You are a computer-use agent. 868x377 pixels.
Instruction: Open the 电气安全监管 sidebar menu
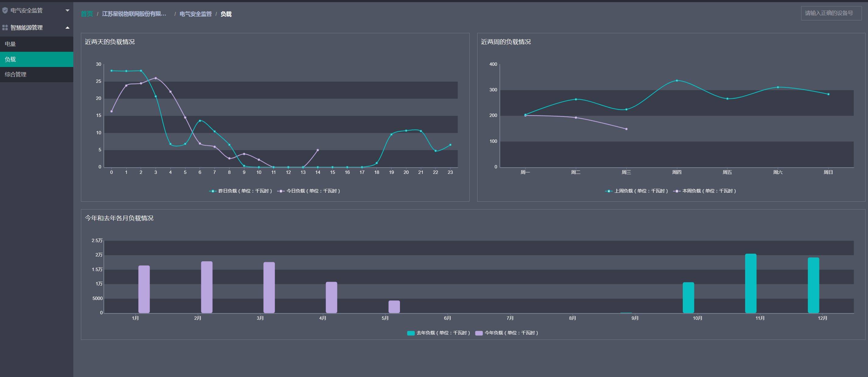click(36, 10)
